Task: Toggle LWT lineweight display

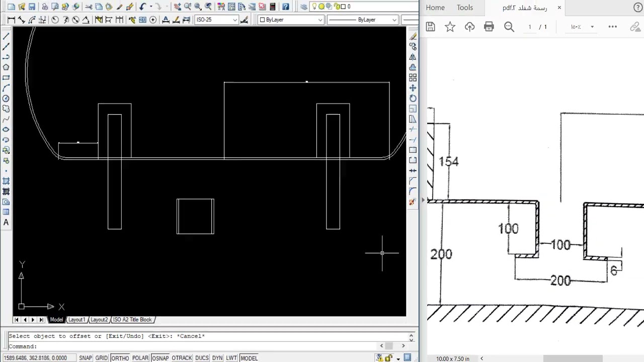Action: [x=231, y=358]
